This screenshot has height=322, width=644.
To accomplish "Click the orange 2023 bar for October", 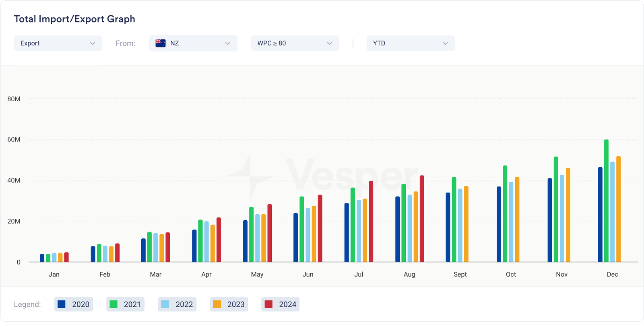I will [x=517, y=220].
